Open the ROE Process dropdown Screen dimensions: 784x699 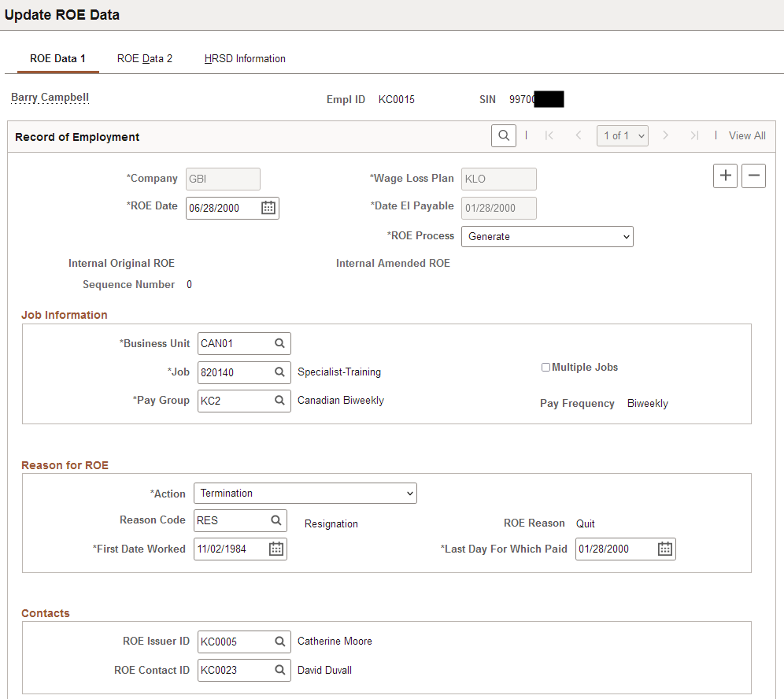click(547, 236)
